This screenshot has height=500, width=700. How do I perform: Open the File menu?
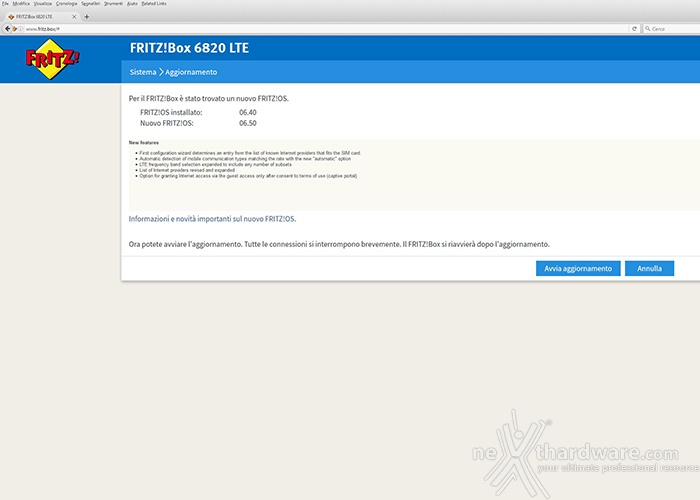[x=5, y=4]
